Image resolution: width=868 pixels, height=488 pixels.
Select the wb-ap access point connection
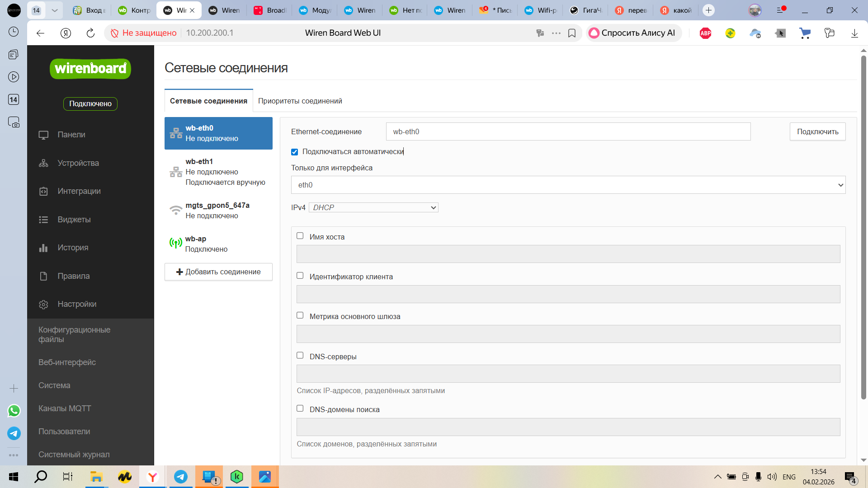(218, 244)
